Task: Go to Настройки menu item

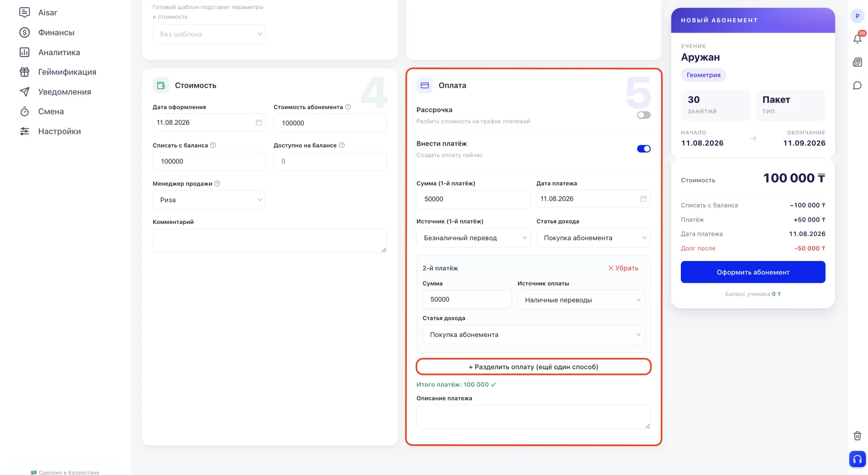Action: point(60,131)
